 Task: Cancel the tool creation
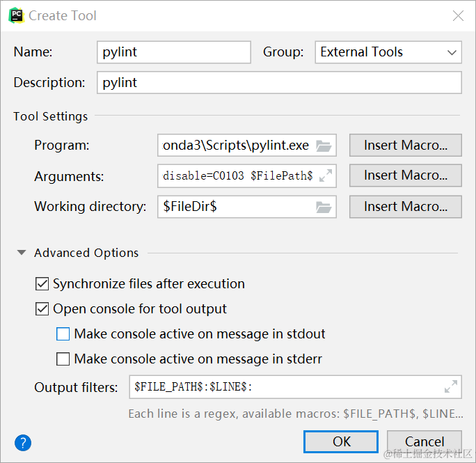(424, 441)
